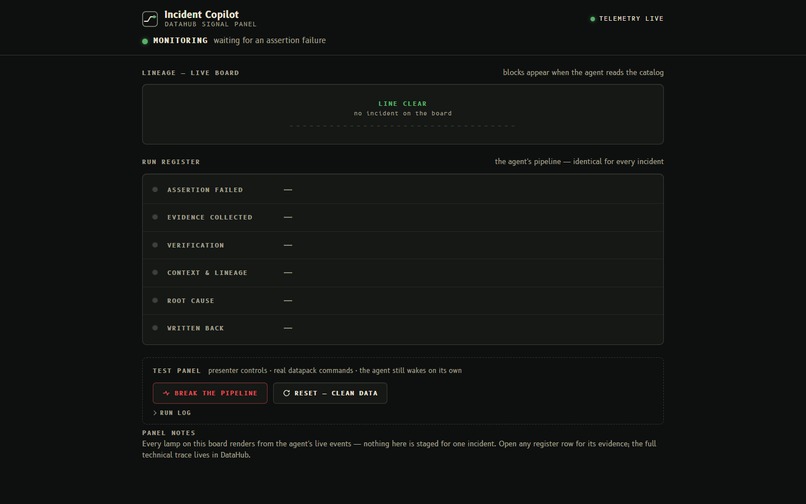This screenshot has width=806, height=504.
Task: Click the lamp beside Evidence Collected
Action: [x=155, y=217]
